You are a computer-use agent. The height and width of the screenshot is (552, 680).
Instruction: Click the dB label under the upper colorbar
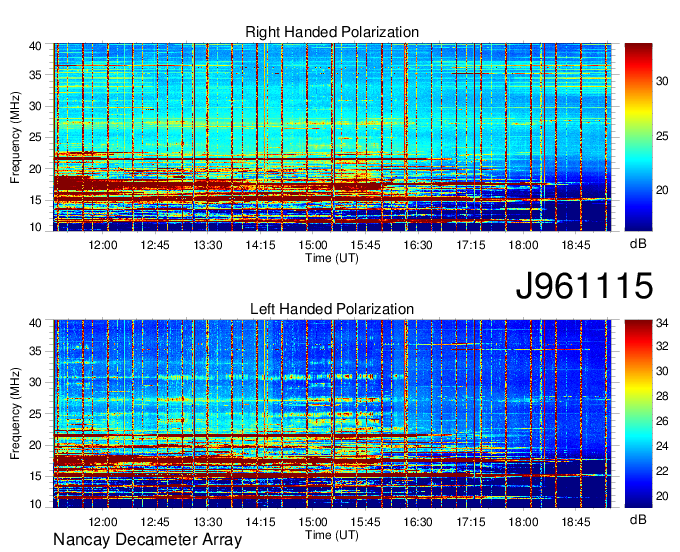click(638, 244)
